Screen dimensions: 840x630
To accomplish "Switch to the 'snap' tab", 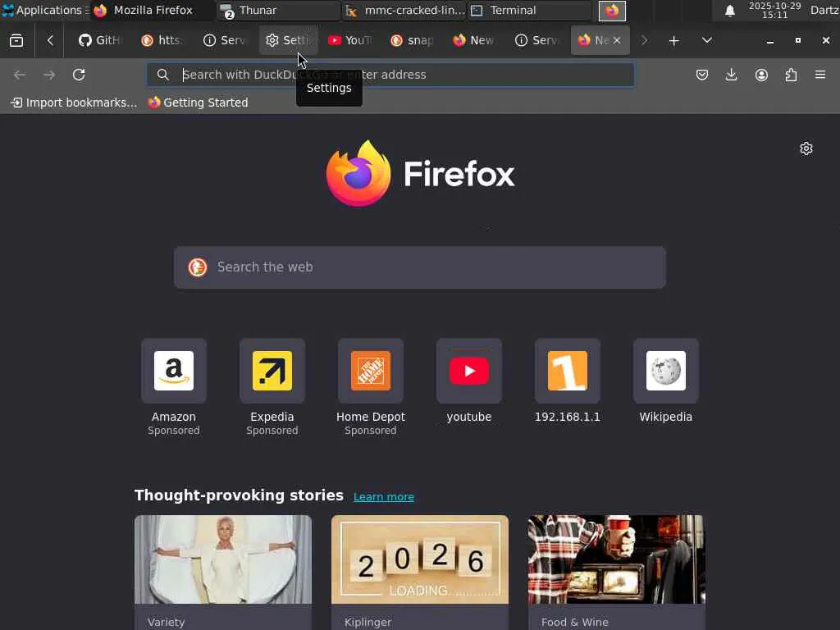I will [412, 41].
